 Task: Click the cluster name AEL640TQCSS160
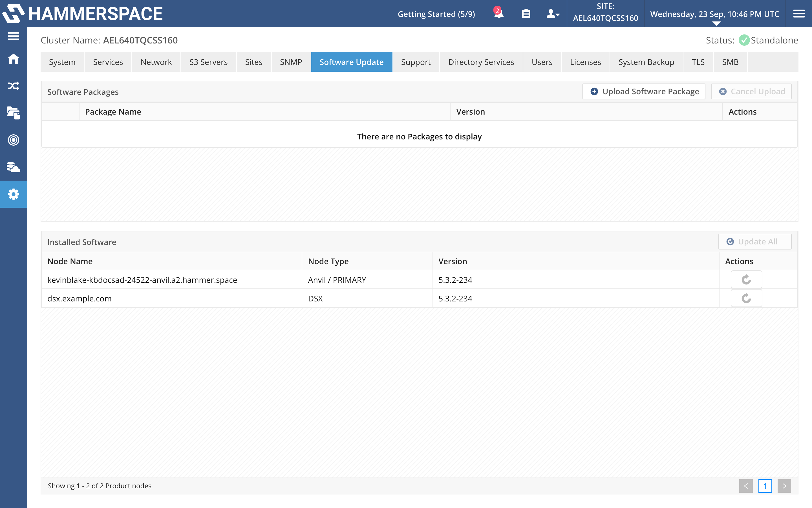pos(140,40)
